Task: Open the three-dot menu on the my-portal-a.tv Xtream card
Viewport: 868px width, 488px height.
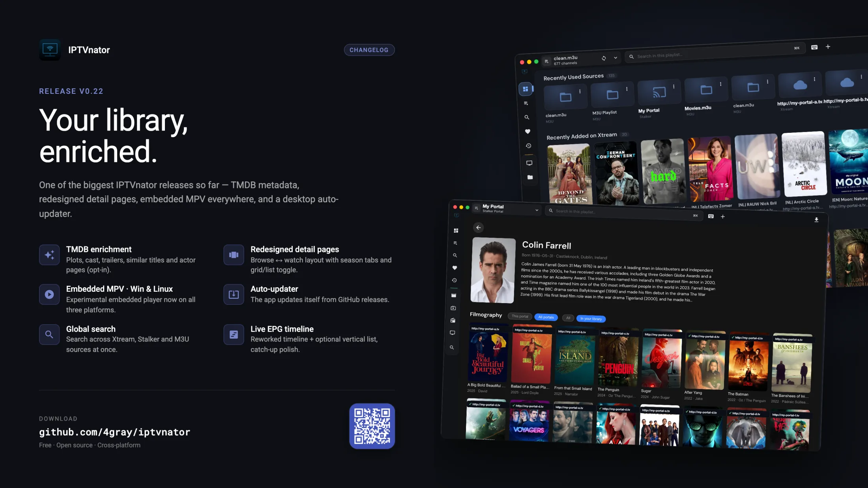Action: [x=814, y=79]
